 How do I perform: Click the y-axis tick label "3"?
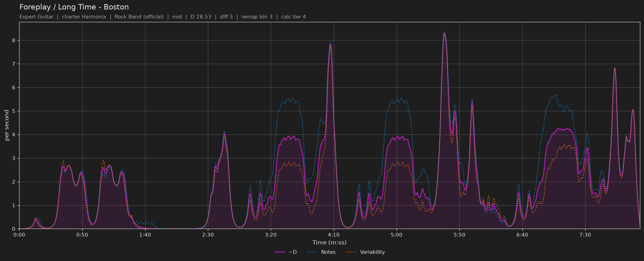click(x=14, y=158)
